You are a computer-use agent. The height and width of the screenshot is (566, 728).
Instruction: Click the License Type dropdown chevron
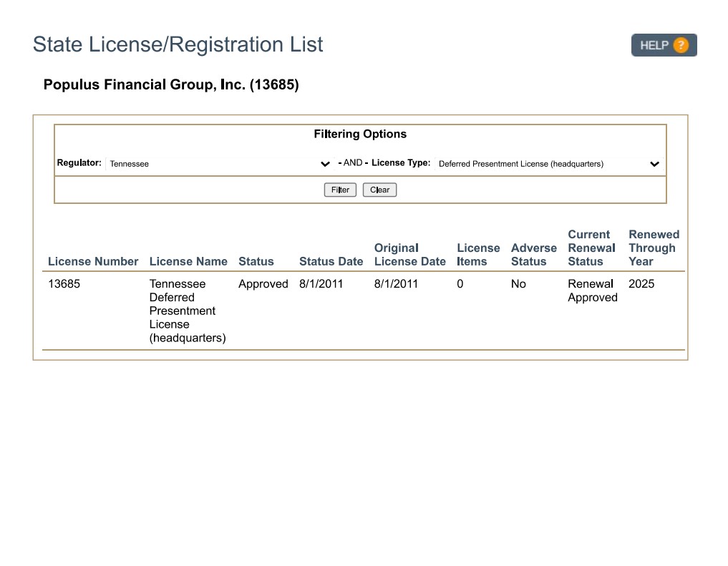(x=654, y=164)
